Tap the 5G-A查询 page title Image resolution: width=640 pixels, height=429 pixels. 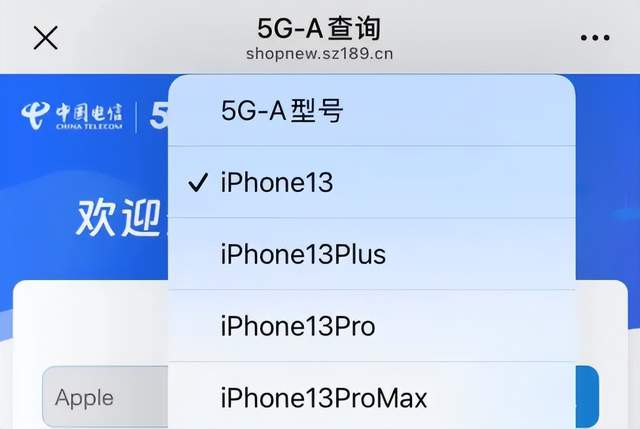tap(319, 28)
